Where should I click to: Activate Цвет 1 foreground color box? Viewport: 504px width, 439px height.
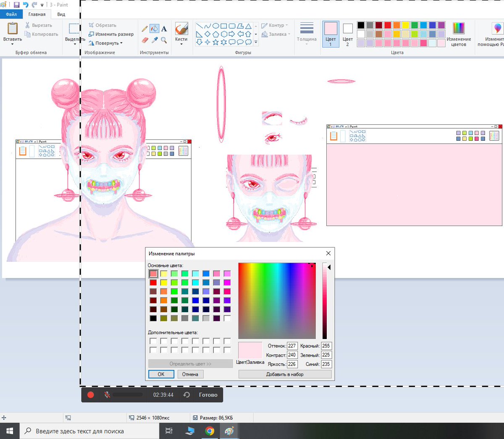(331, 34)
